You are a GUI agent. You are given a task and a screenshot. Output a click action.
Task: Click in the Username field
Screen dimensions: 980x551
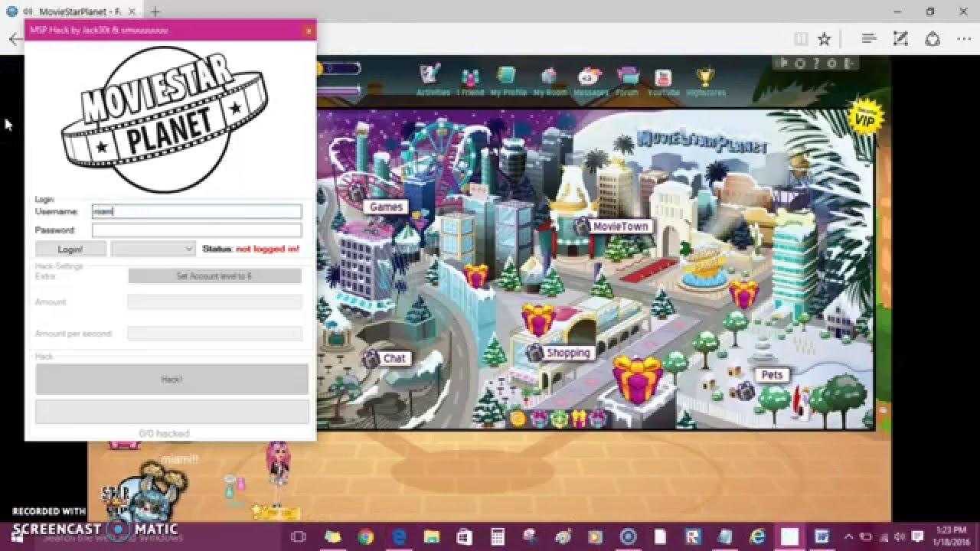(x=197, y=211)
